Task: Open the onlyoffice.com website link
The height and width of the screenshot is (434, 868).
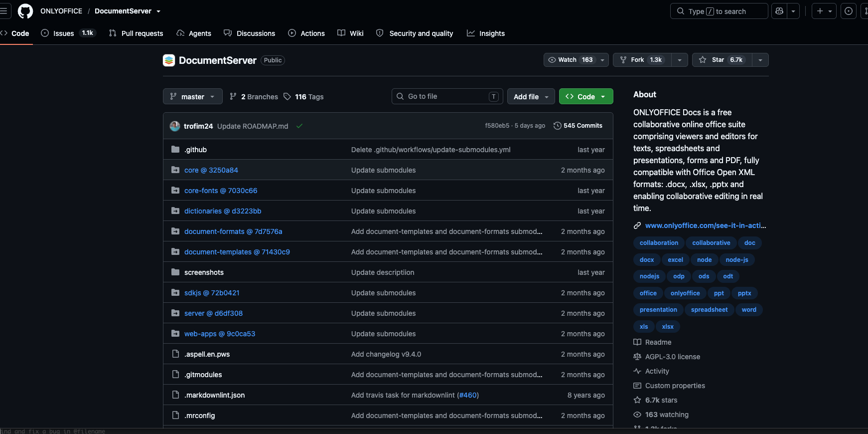Action: tap(706, 225)
